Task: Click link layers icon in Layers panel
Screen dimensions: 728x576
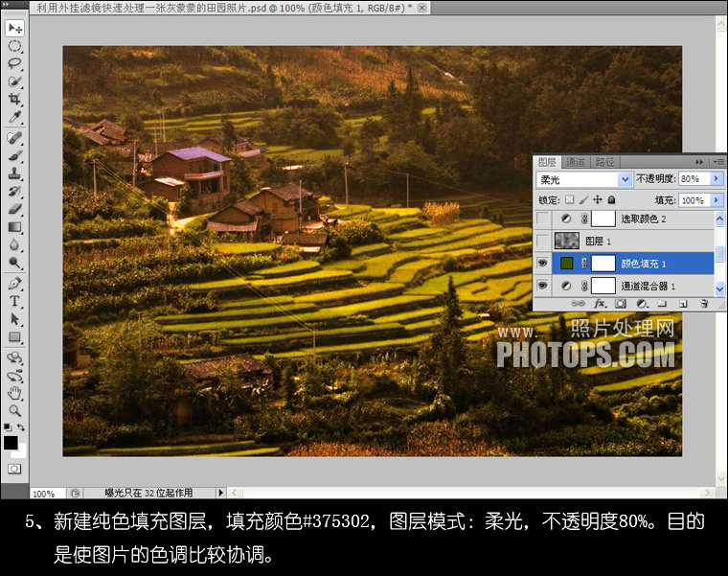Action: pos(578,303)
